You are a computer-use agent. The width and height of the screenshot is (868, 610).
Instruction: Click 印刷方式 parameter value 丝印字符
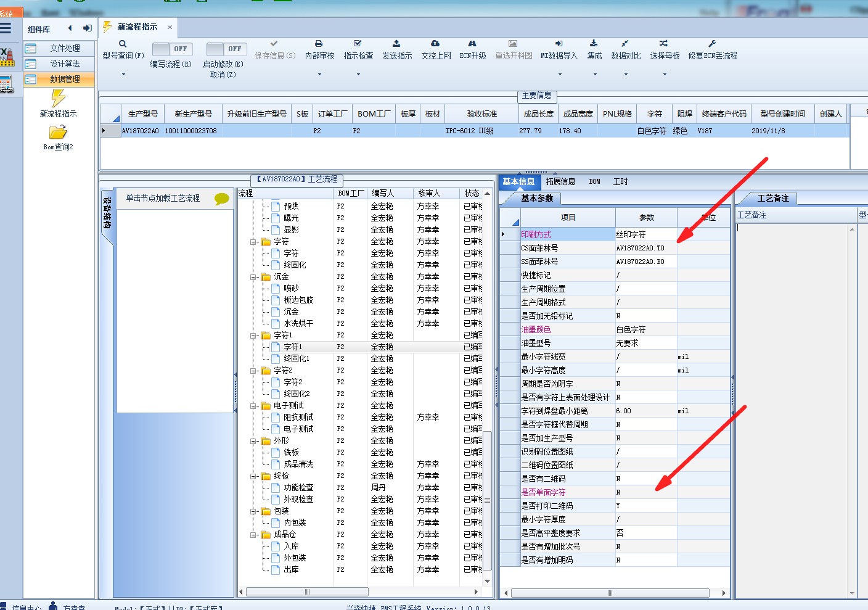click(x=645, y=234)
